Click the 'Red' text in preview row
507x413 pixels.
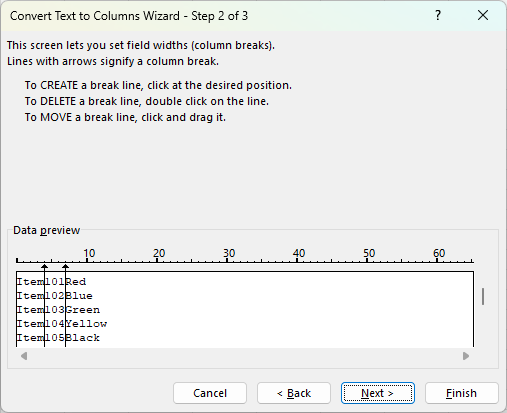[x=76, y=282]
